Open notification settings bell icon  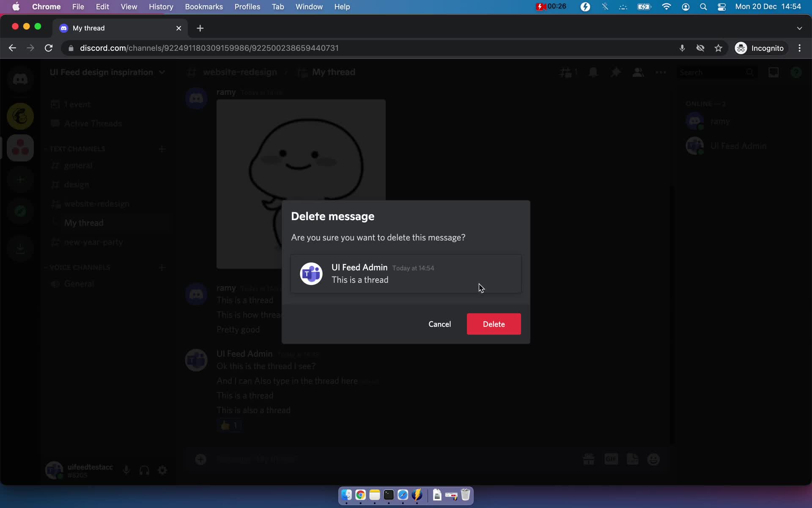[x=593, y=72]
